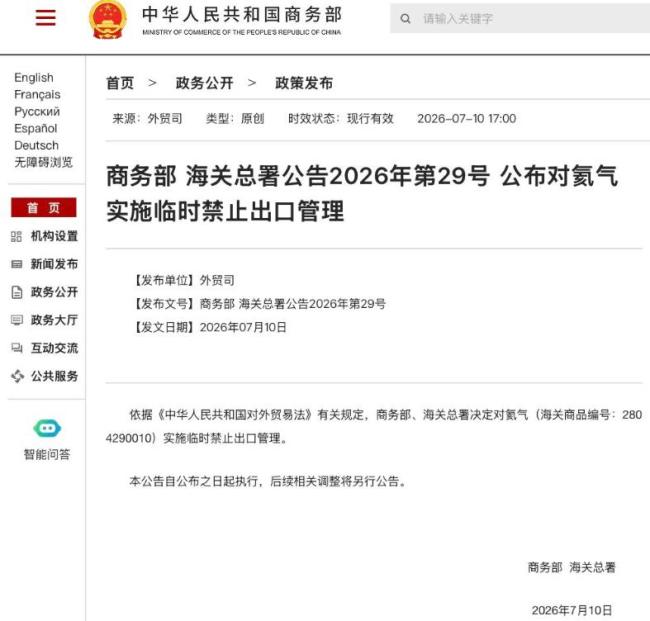Open the 智能问答 label
The image size is (650, 621).
click(x=47, y=455)
